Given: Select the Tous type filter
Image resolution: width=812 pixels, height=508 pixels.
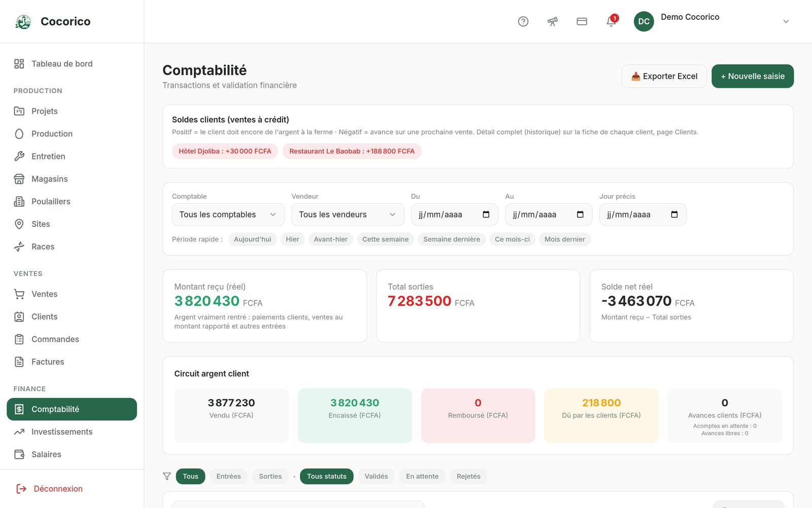Looking at the screenshot, I should click(x=191, y=477).
